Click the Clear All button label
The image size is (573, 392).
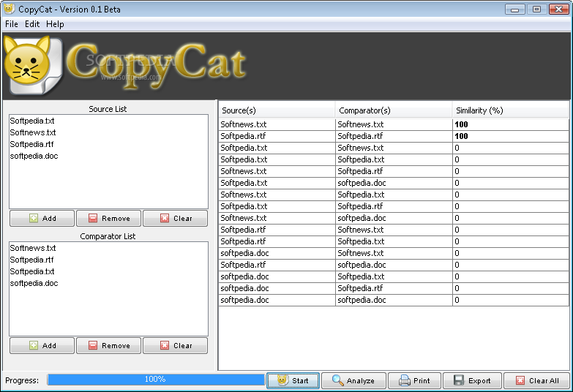click(544, 381)
